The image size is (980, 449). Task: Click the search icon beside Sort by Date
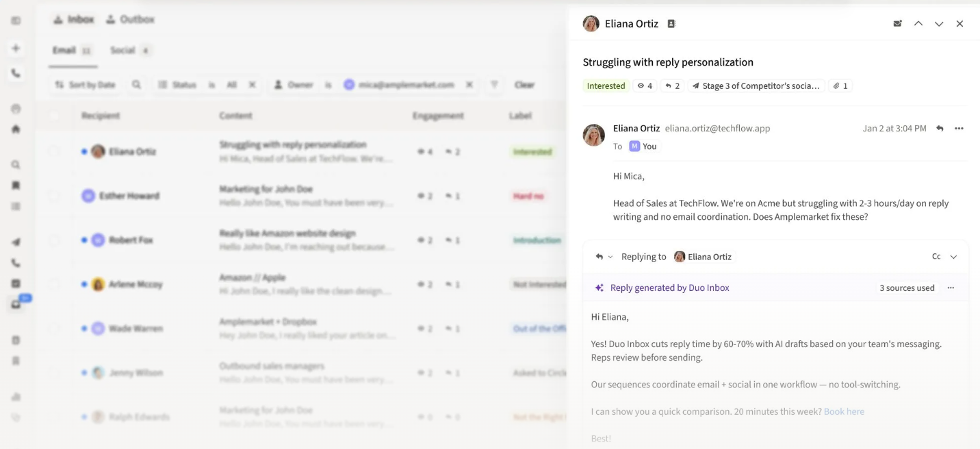point(136,85)
